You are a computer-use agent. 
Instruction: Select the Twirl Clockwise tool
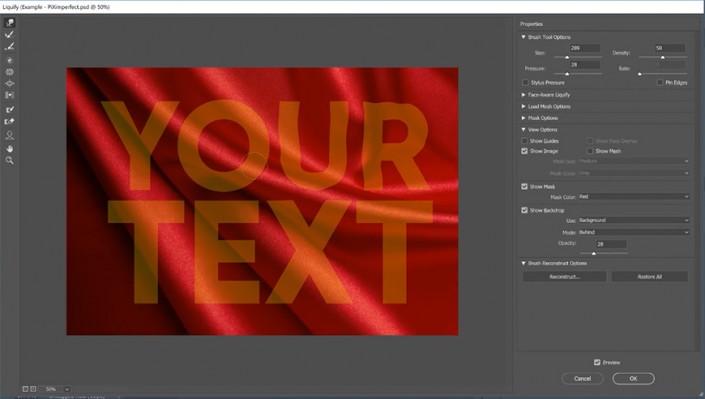[9, 60]
